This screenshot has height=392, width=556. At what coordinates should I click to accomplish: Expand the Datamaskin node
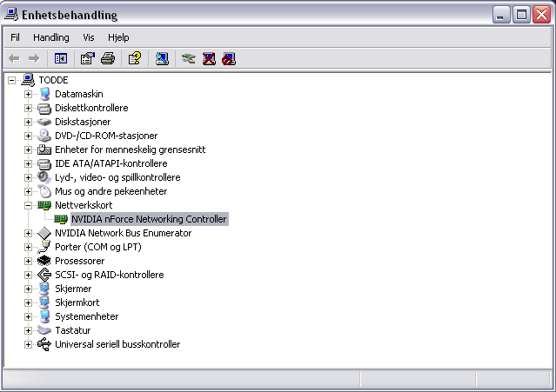coord(29,94)
